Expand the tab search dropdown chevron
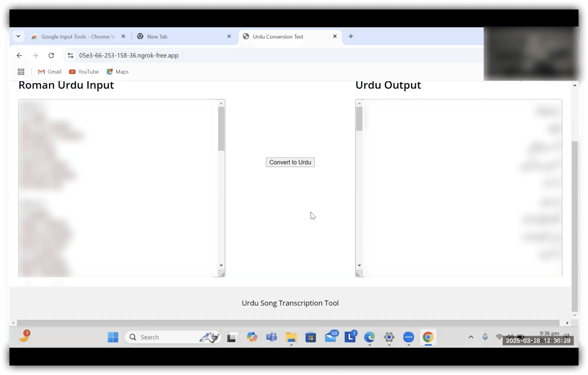Image resolution: width=588 pixels, height=375 pixels. (18, 36)
